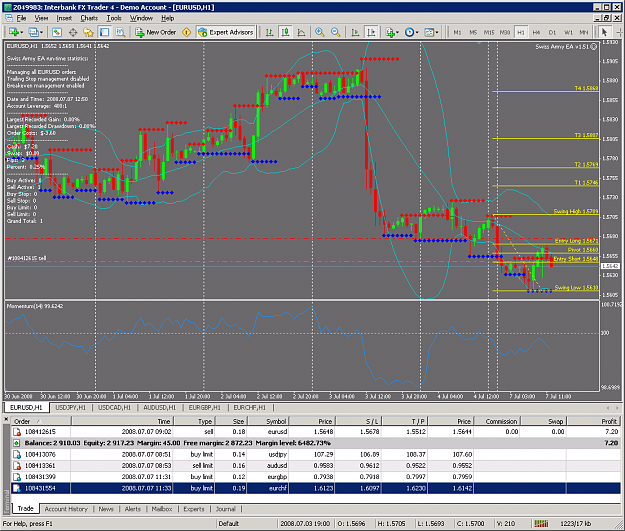Expand the New Chart dropdown arrow
This screenshot has height=531, width=625.
21,32
